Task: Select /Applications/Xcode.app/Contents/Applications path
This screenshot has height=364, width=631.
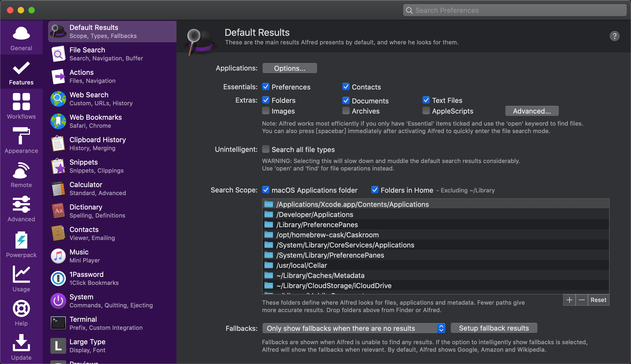Action: 436,204
